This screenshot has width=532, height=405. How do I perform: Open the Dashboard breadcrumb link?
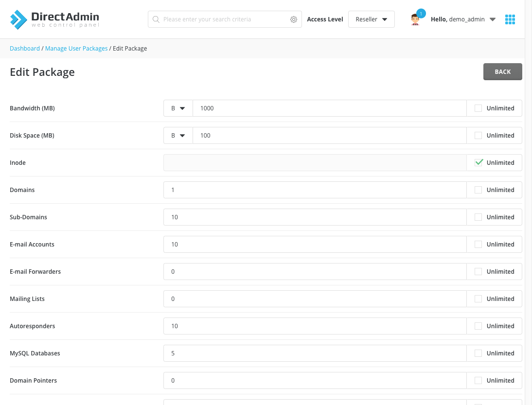[24, 48]
